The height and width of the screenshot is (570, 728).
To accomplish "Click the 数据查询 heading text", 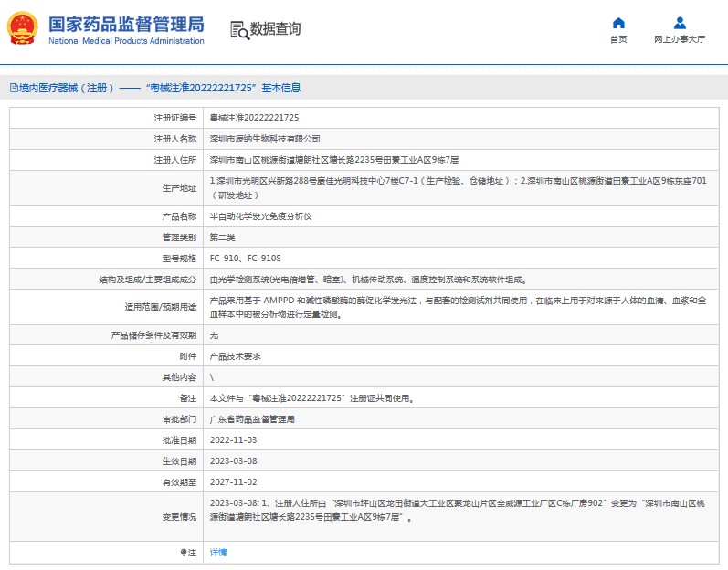I will point(275,29).
